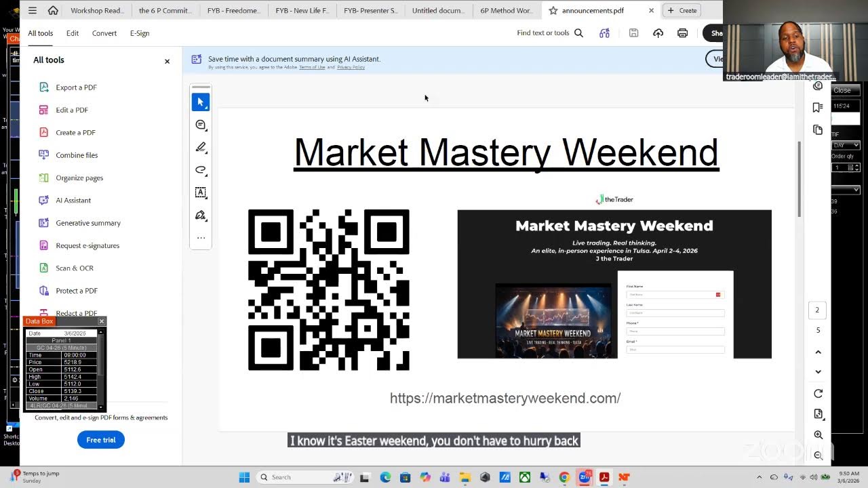Open the Combine files tool
This screenshot has height=488, width=868.
77,155
